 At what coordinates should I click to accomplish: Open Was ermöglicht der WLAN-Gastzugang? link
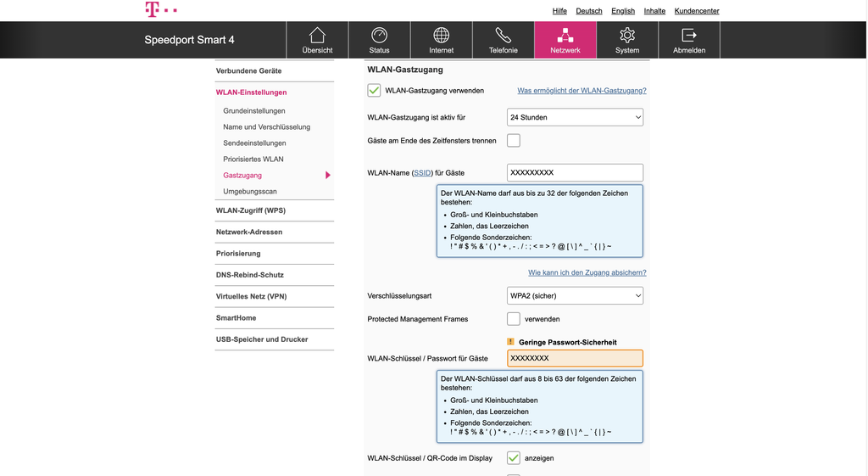(581, 90)
